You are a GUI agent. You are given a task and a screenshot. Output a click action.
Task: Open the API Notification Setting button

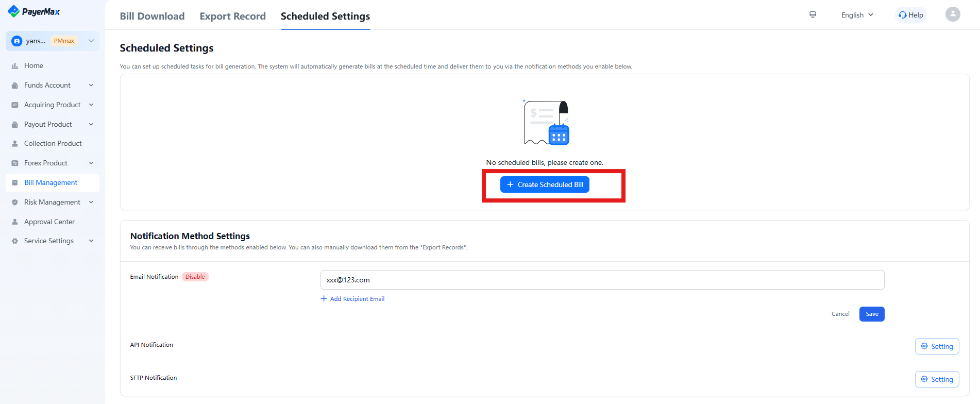pyautogui.click(x=937, y=346)
